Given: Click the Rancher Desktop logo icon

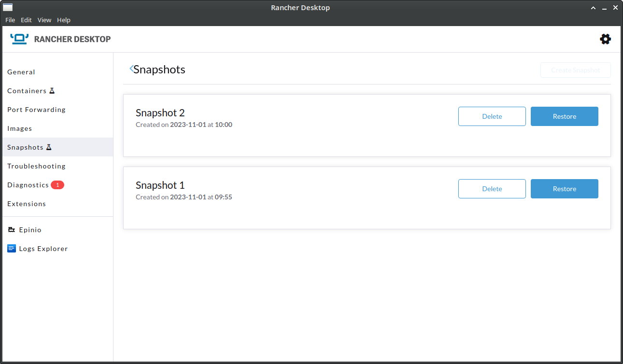Looking at the screenshot, I should (19, 39).
